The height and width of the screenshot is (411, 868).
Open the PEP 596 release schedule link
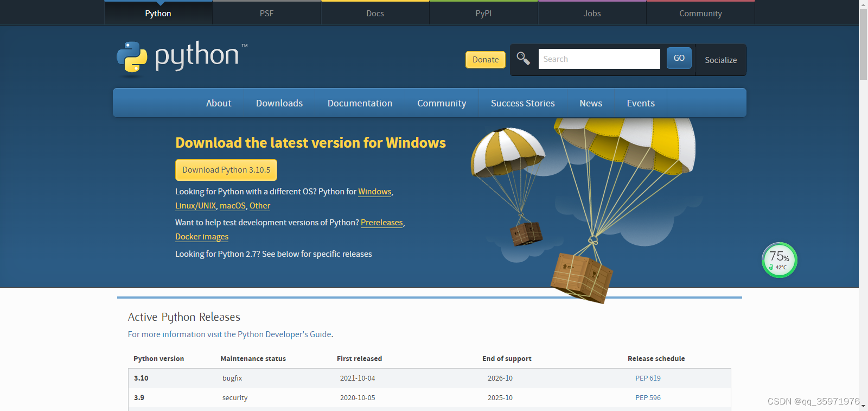648,398
